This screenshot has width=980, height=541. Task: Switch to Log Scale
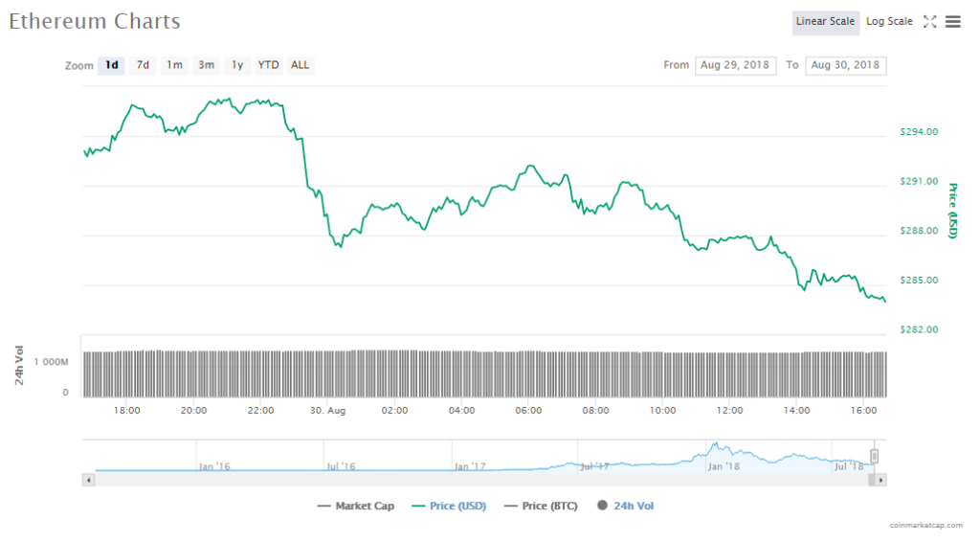pos(889,22)
